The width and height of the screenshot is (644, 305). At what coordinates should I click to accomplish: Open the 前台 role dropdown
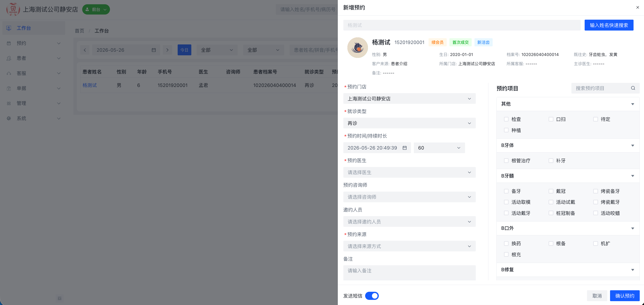pos(96,9)
